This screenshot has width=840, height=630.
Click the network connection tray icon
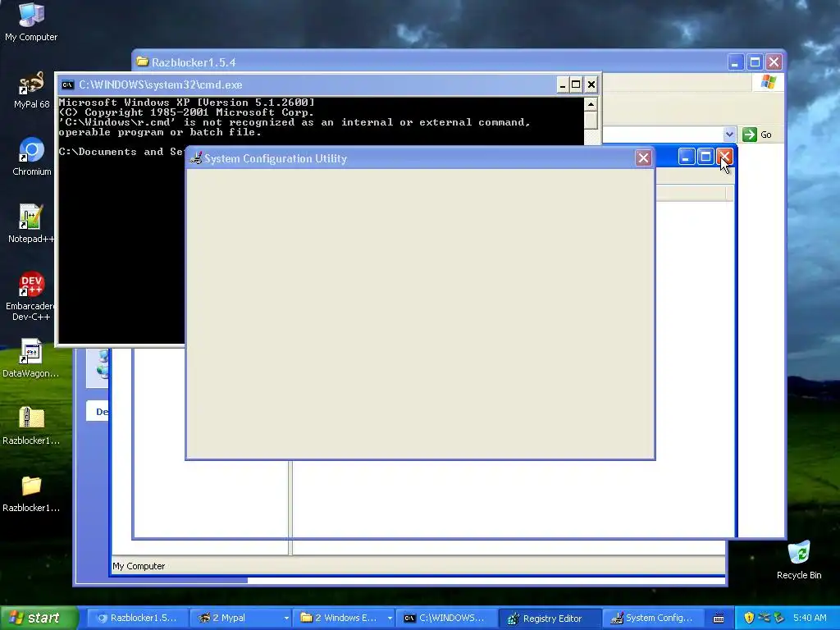click(764, 618)
